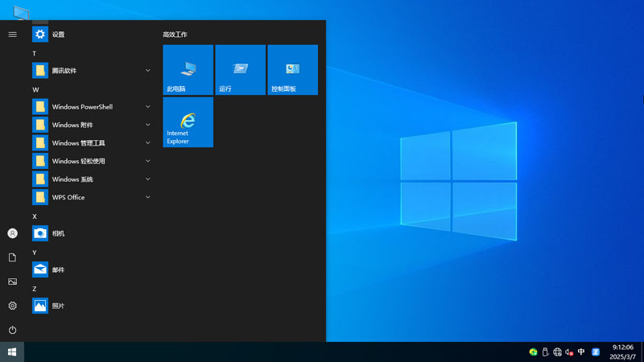Viewport: 644px width, 362px height.
Task: Open the Settings app gear icon
Action: [40, 35]
